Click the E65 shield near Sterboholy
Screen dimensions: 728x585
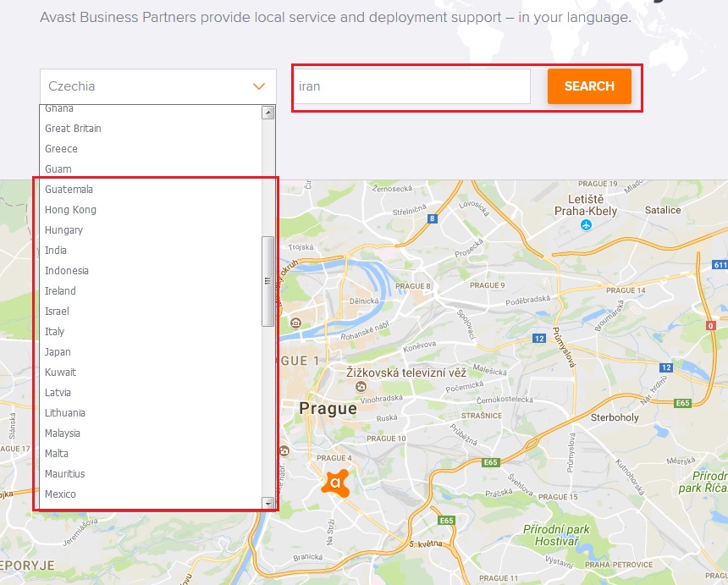[x=682, y=403]
